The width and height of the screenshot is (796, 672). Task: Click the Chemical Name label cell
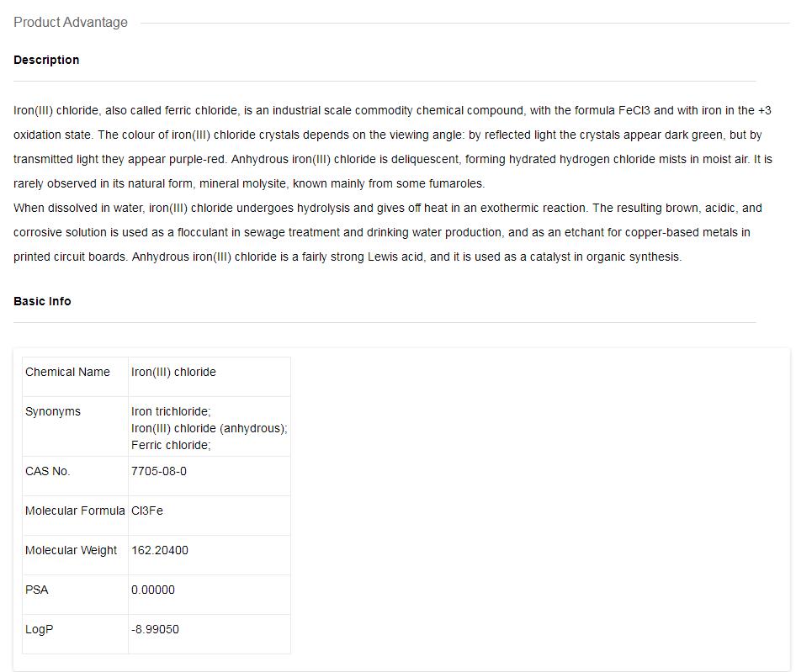click(x=67, y=372)
